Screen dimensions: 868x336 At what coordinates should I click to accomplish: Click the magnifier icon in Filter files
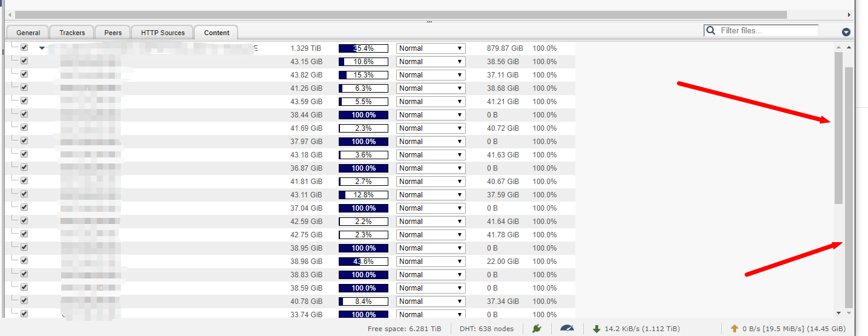(x=711, y=30)
